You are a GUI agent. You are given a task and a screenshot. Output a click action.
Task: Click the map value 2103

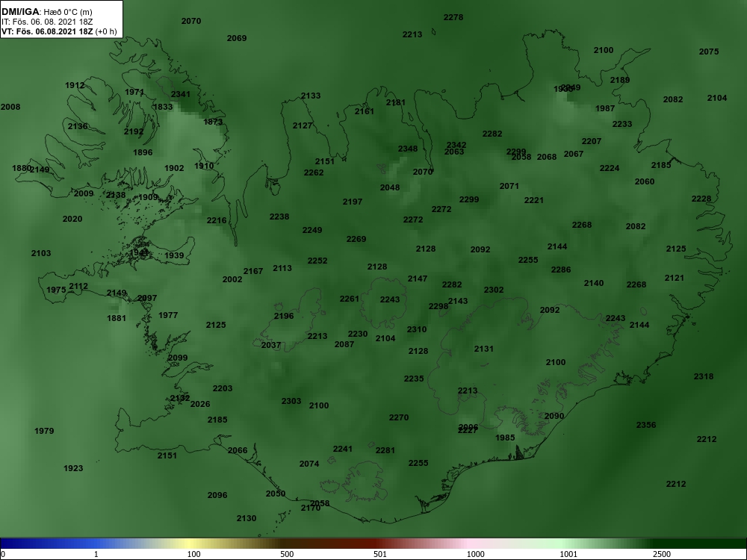coord(41,253)
